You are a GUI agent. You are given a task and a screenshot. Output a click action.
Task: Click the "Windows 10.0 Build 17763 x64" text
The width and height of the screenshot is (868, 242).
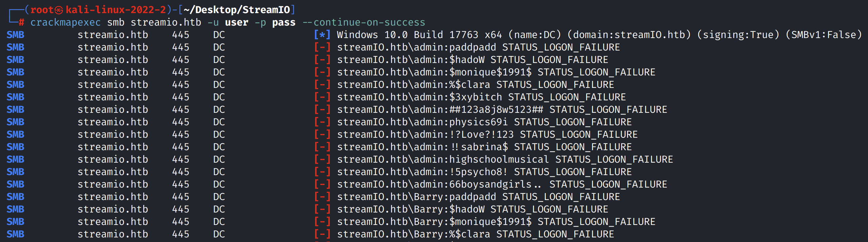click(x=419, y=35)
